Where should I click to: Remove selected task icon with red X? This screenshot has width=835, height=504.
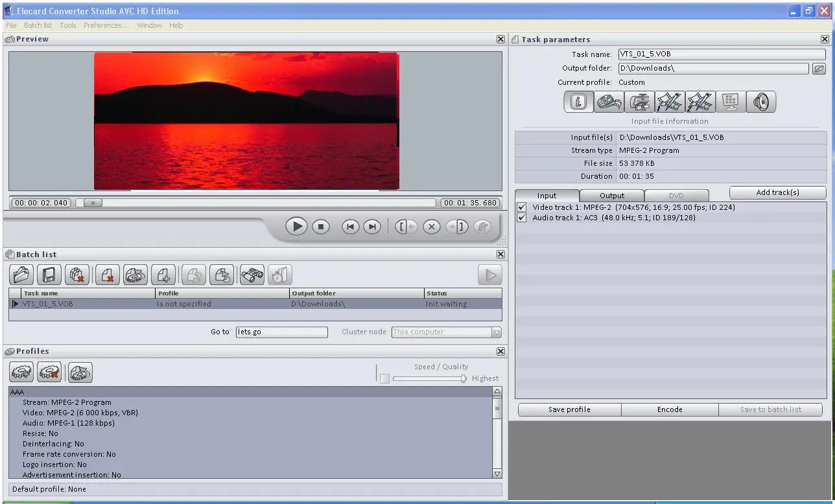pos(107,275)
